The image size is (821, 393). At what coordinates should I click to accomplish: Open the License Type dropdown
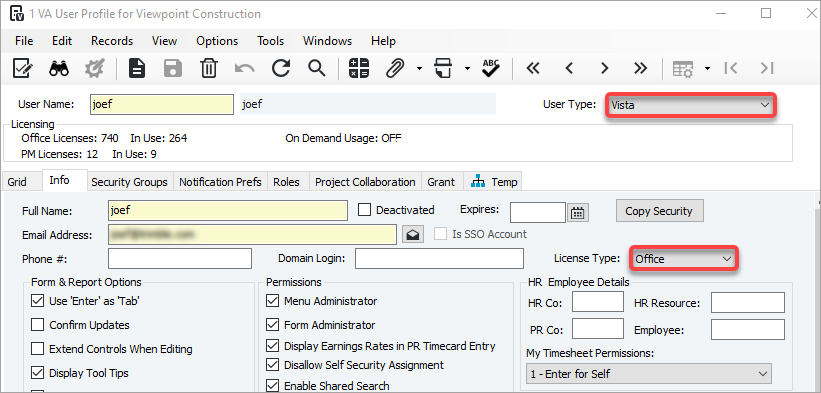(683, 259)
